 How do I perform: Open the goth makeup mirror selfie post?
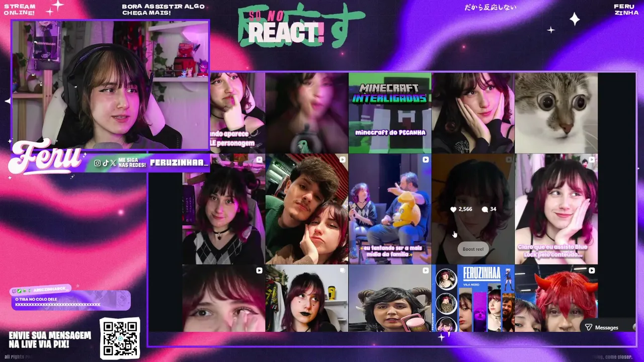point(307,298)
